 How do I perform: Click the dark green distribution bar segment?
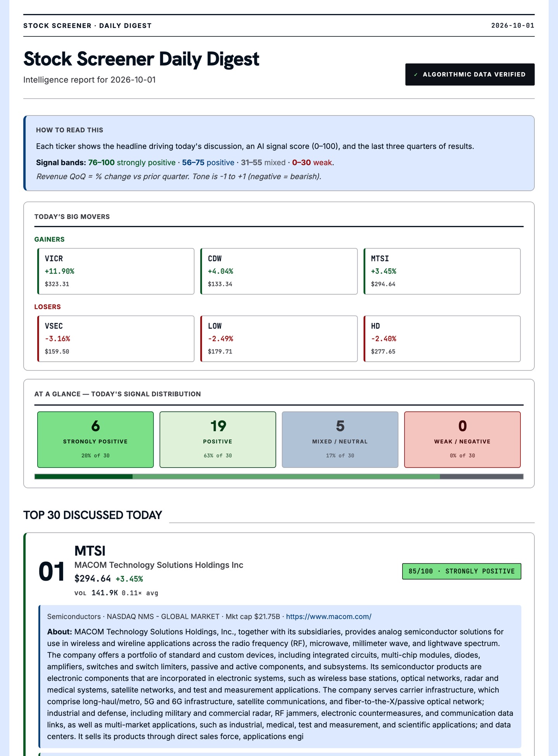click(83, 476)
